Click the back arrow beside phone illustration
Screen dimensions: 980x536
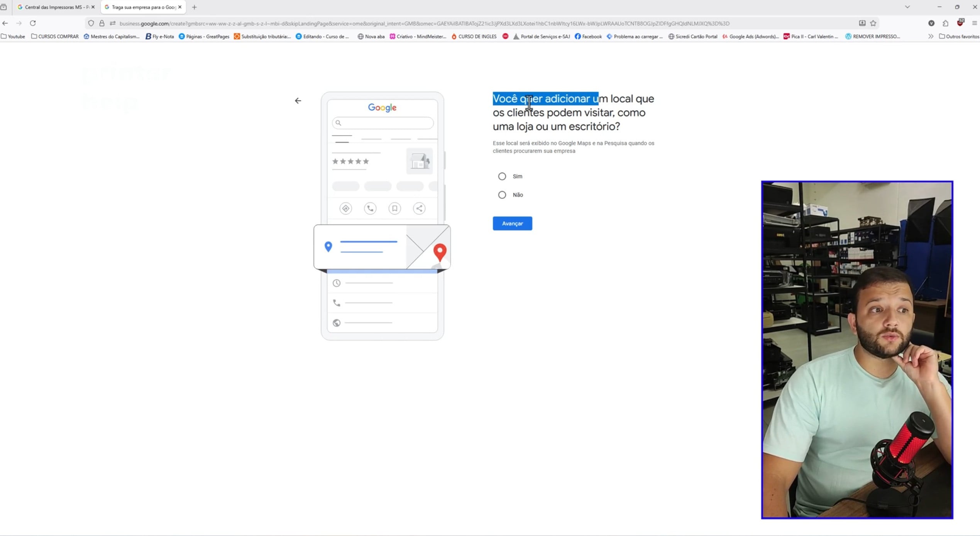(298, 101)
